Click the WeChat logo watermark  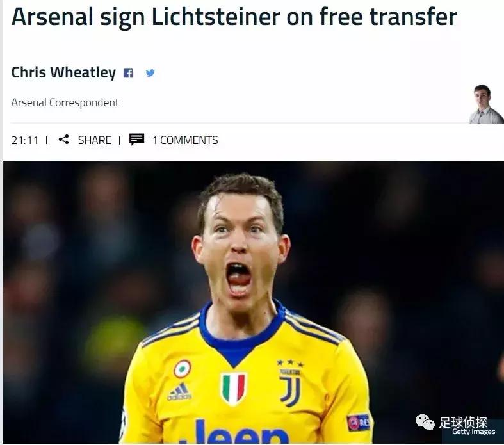(425, 421)
